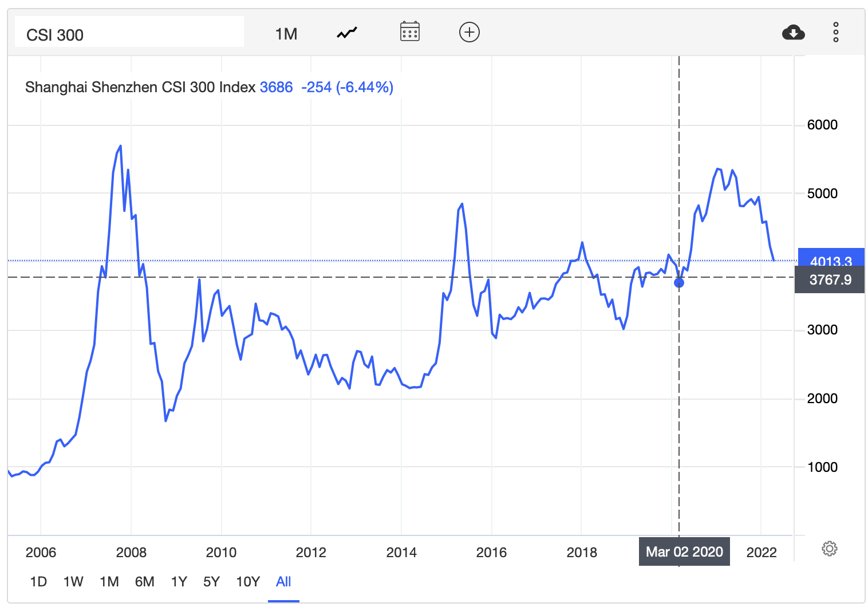The height and width of the screenshot is (607, 868).
Task: Select the All time range
Action: point(283,582)
